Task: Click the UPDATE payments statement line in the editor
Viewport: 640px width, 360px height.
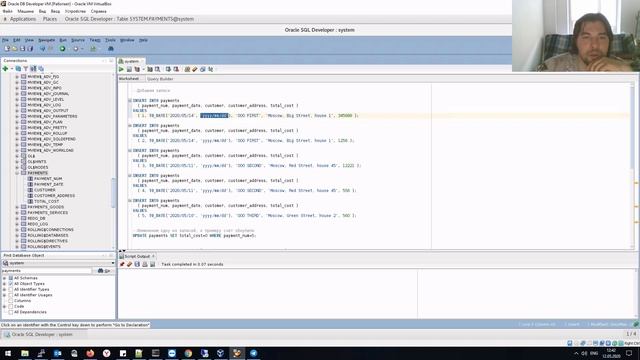Action: point(194,236)
